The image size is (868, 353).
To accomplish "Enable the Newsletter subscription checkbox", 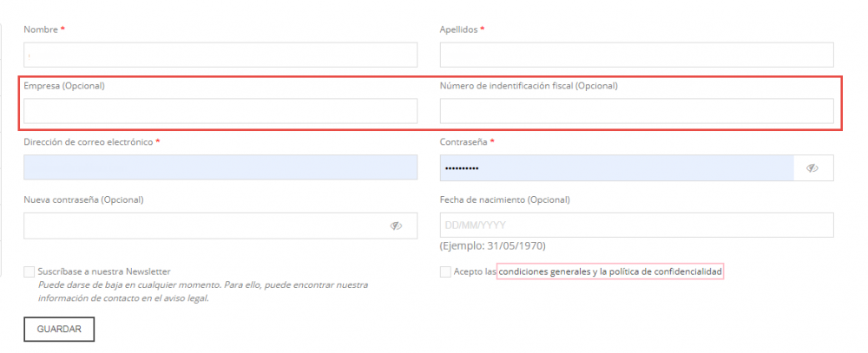I will click(30, 271).
